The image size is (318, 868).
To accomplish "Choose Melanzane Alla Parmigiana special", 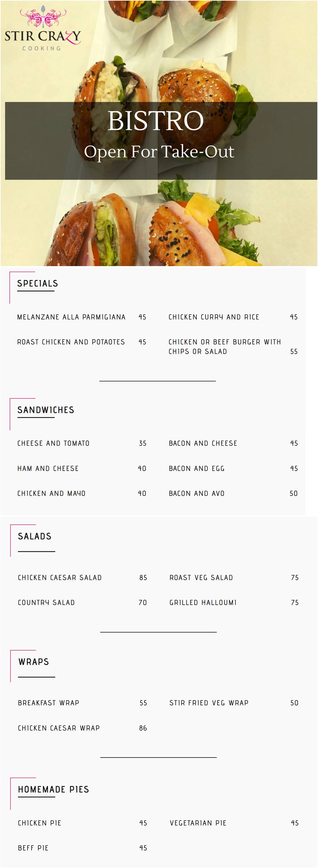I will coord(71,317).
